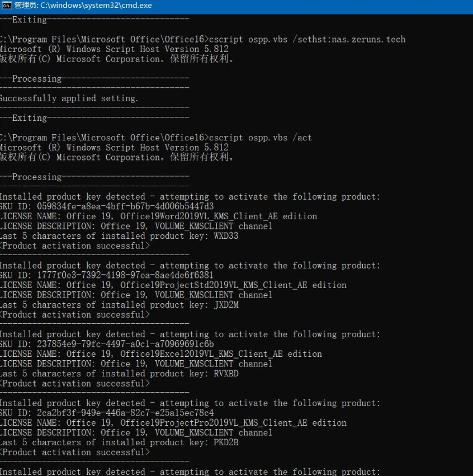Click the Office19ProjectStd2019VL_KMS_Client_AE license name

pos(214,285)
